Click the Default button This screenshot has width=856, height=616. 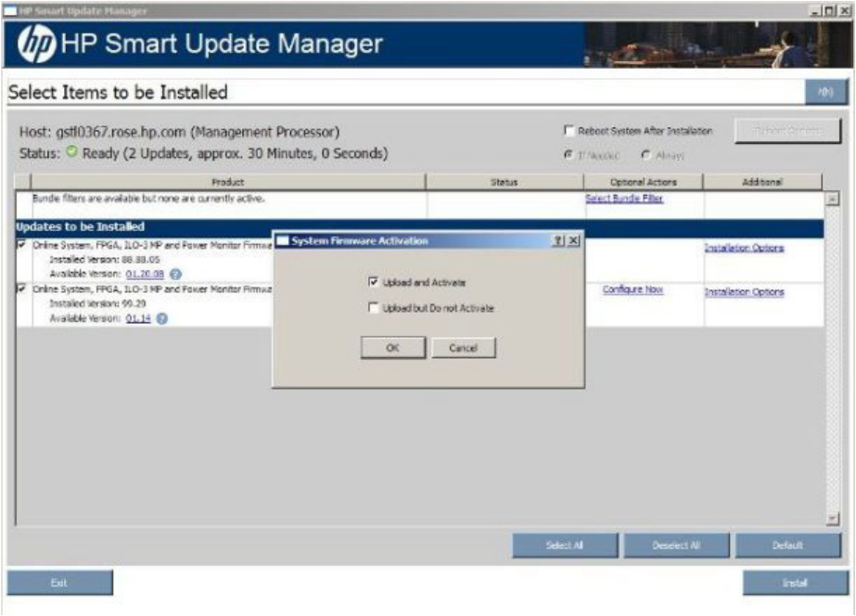[787, 545]
